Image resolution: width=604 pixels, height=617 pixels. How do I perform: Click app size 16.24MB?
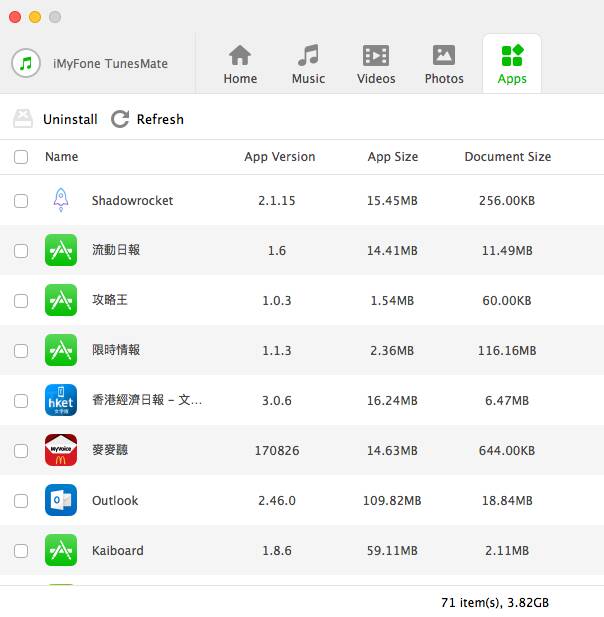[392, 401]
